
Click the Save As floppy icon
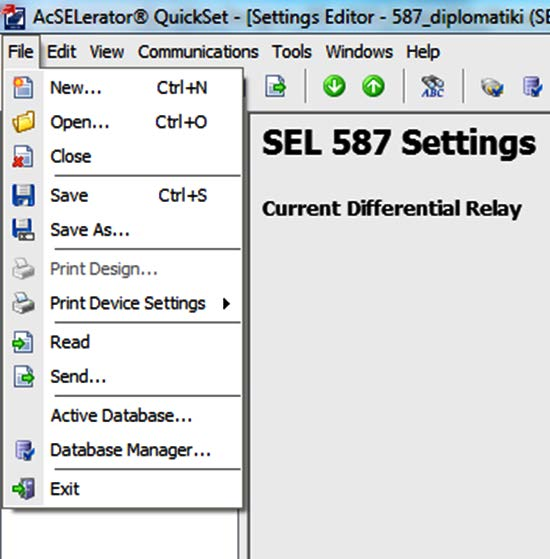click(x=23, y=229)
